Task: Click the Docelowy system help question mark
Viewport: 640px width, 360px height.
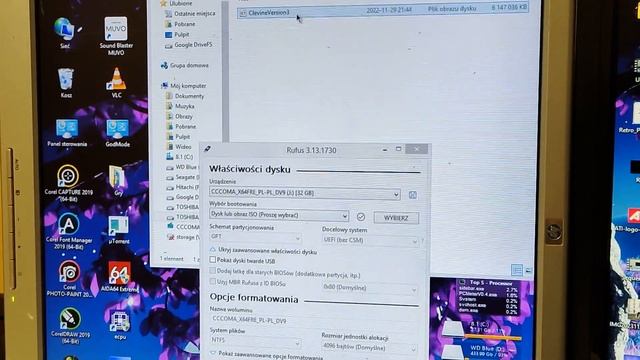Action: pyautogui.click(x=422, y=241)
